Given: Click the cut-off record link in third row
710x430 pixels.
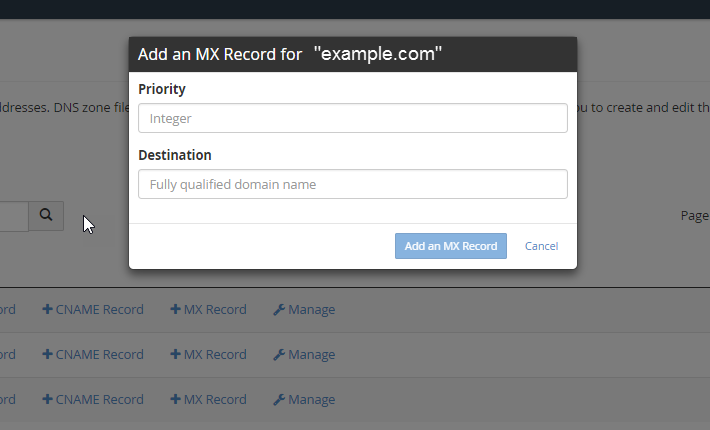Looking at the screenshot, I should click(x=7, y=400).
